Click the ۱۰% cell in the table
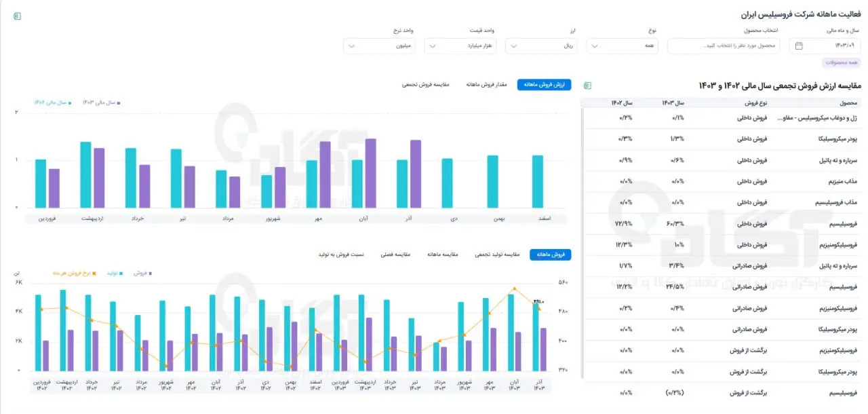Image resolution: width=868 pixels, height=414 pixels. 679,244
